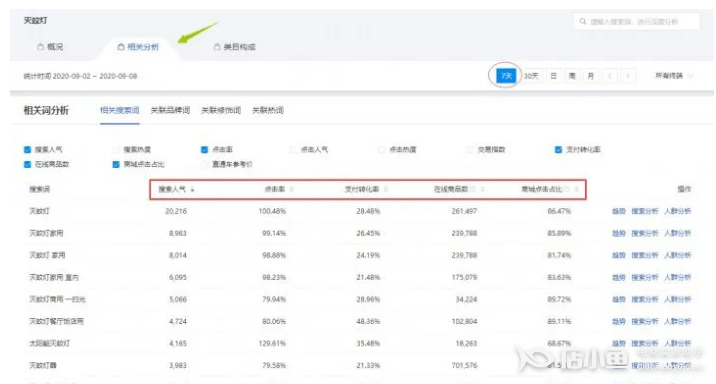Enable the 交易指数 metric checkbox
Screen dimensions: 716x384
470,150
